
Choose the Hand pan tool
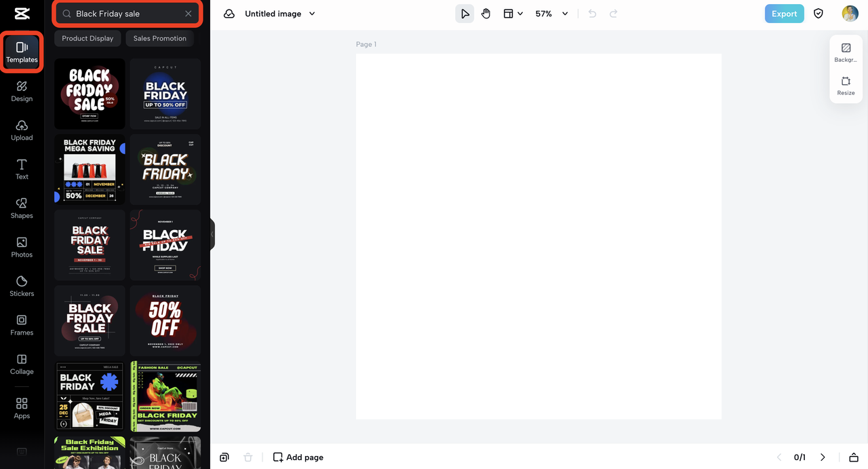(486, 14)
